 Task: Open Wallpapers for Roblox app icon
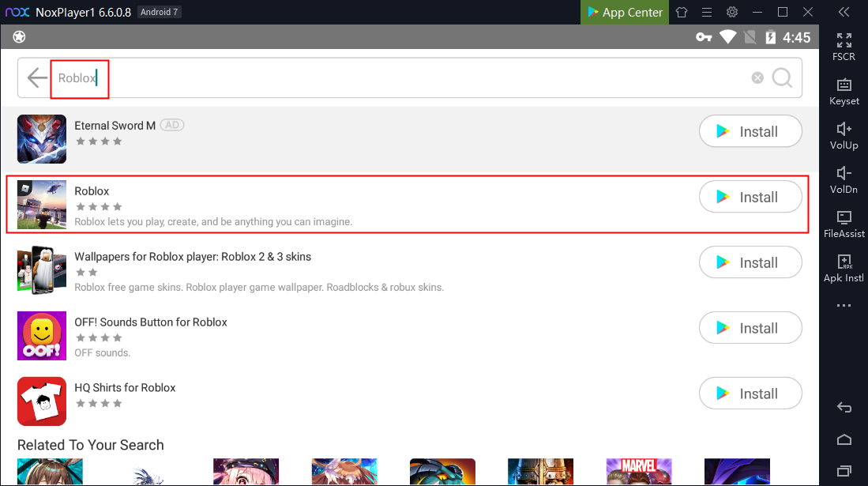[42, 270]
